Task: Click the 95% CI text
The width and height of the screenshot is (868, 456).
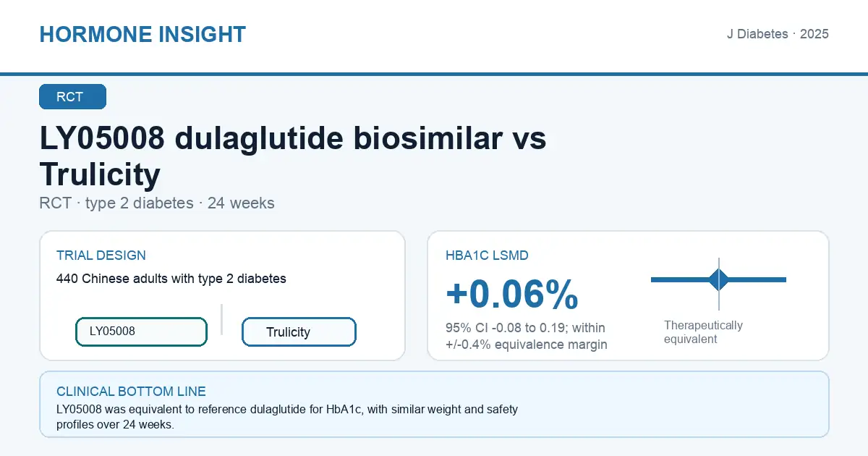Action: pos(527,337)
